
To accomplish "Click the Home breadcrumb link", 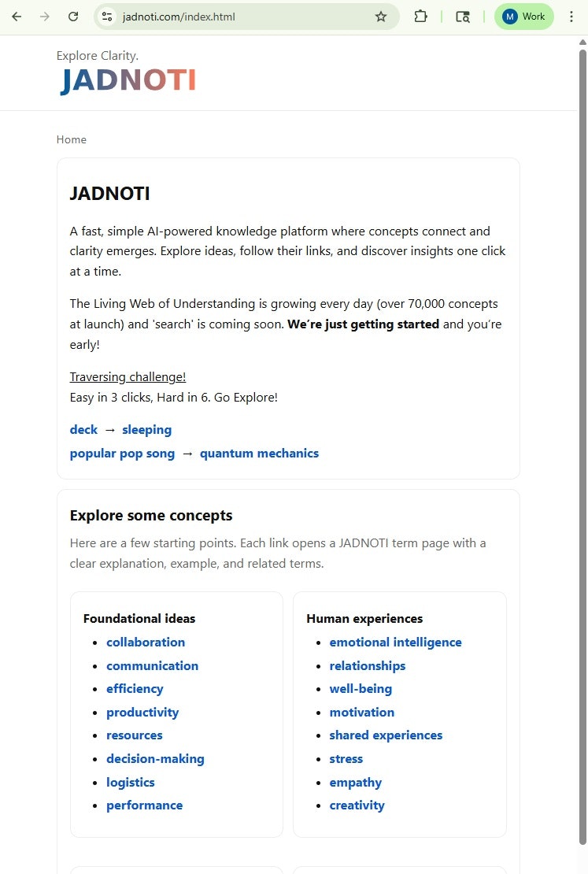I will click(71, 139).
